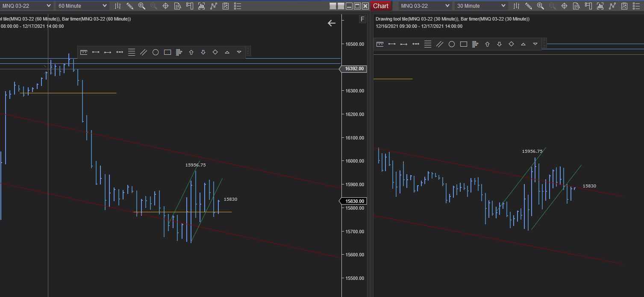Select Volume Profile tool in 60 Minute tile
This screenshot has height=297, width=644.
click(179, 52)
